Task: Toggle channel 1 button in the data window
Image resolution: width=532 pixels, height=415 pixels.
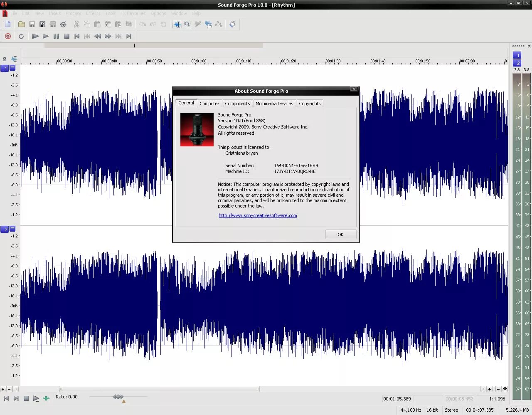Action: point(5,69)
